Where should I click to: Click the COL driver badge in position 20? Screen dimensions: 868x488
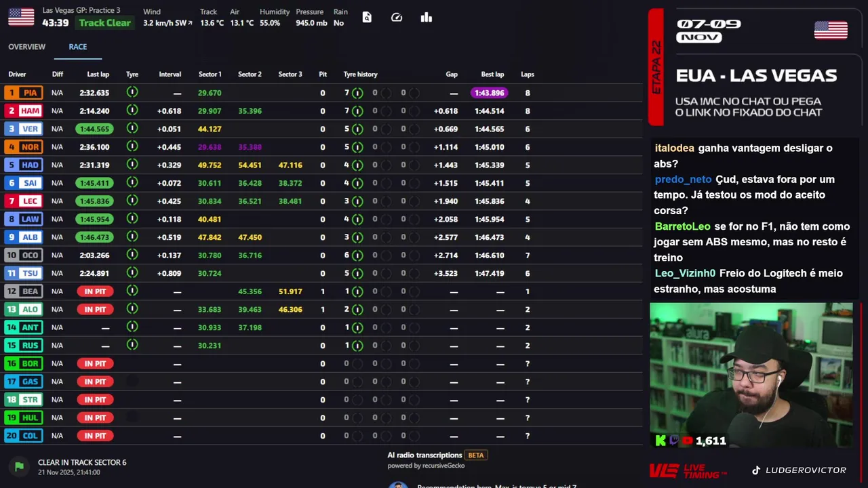(x=24, y=436)
